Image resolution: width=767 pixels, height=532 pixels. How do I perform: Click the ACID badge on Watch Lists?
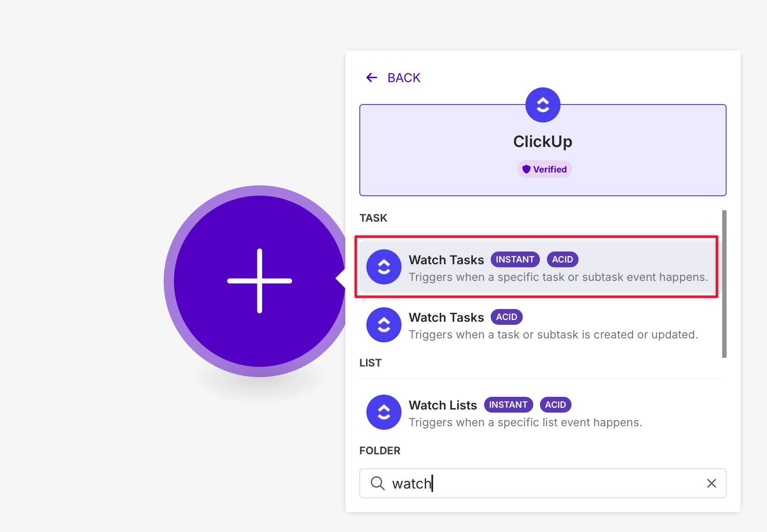(x=555, y=405)
